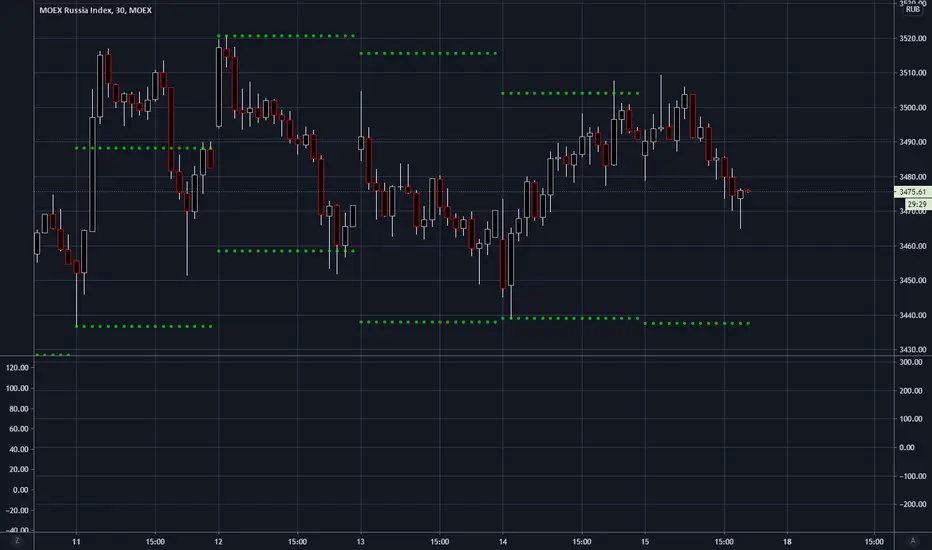Image resolution: width=932 pixels, height=550 pixels.
Task: Click the 3480.00 price axis label
Action: [912, 177]
